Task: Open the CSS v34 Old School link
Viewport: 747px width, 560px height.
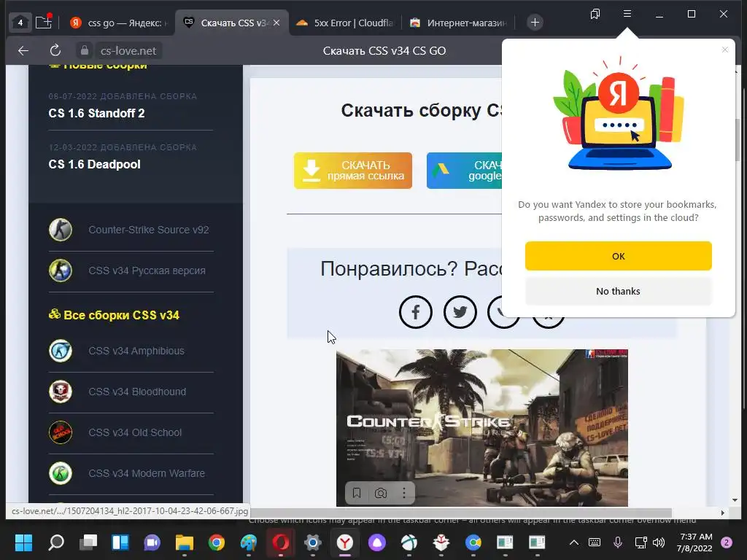Action: coord(135,432)
